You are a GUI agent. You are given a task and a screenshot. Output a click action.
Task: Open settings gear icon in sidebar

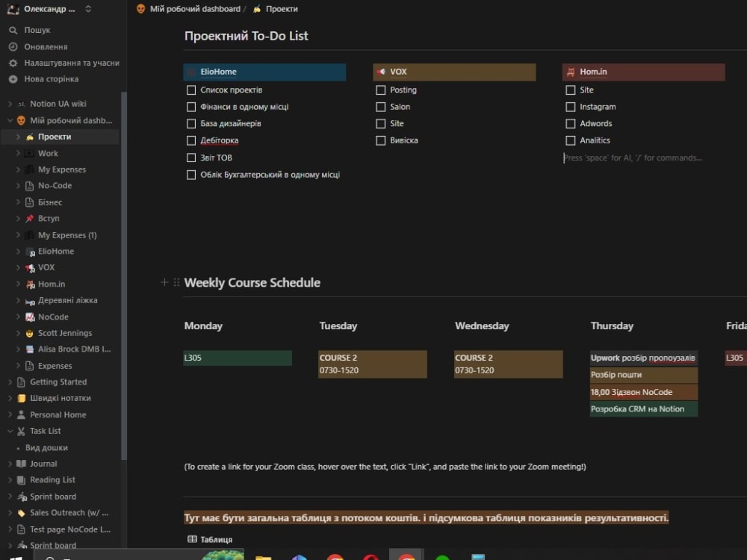pos(13,63)
